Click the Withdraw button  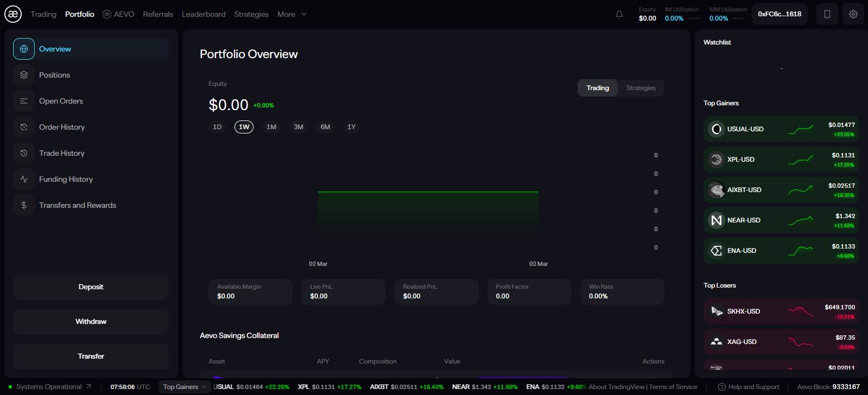click(91, 322)
